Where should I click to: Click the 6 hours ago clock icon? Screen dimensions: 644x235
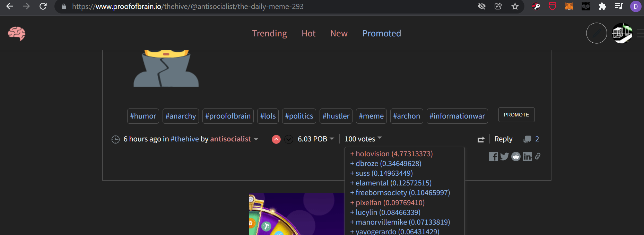(115, 139)
